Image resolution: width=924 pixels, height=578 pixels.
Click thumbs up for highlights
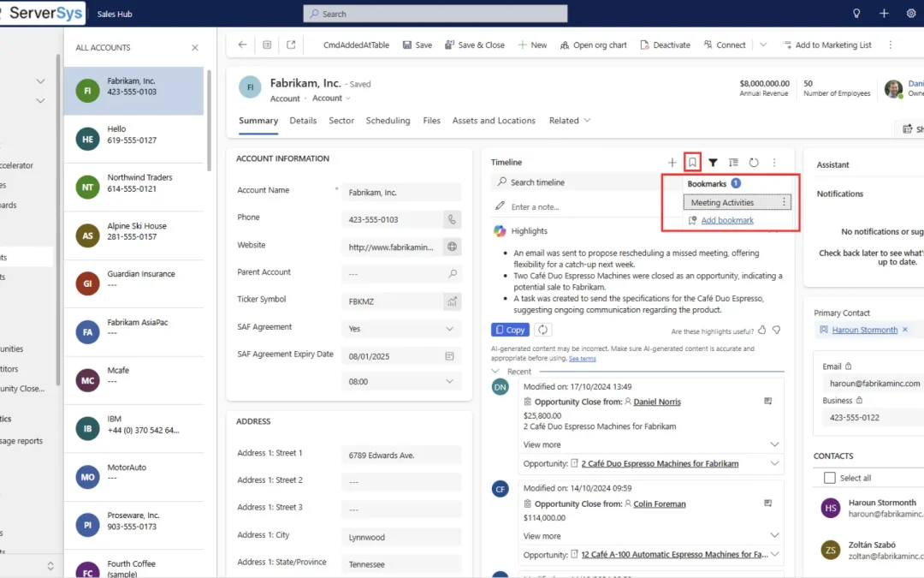click(x=762, y=331)
